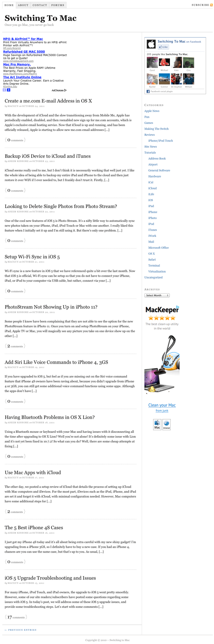Click the Mac compatibility badge icon
The width and height of the screenshot is (214, 644).
click(157, 425)
